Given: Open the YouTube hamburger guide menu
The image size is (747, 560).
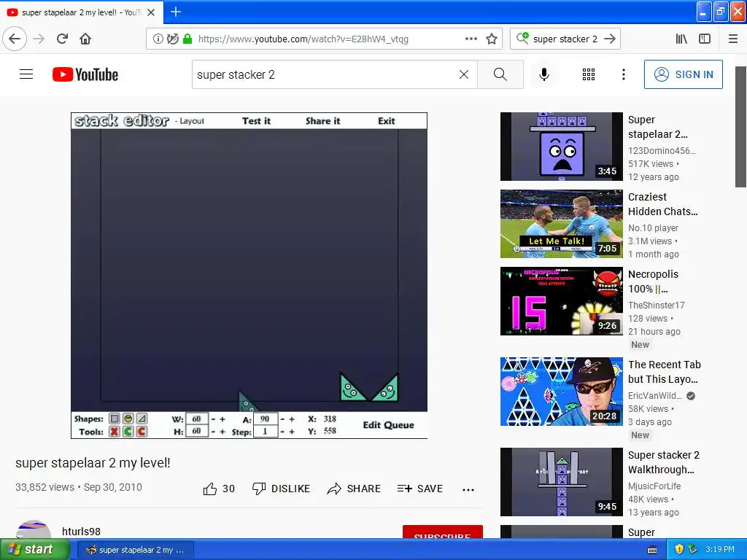Looking at the screenshot, I should pos(26,74).
